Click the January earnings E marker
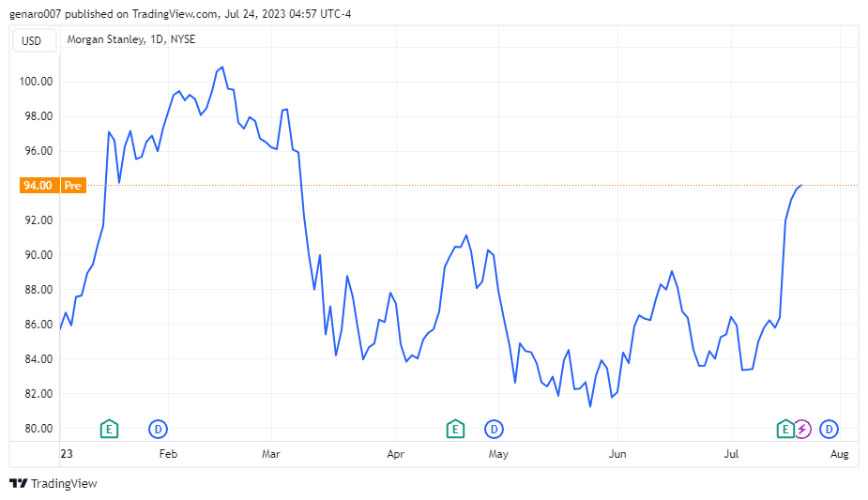Image resolution: width=868 pixels, height=500 pixels. 109,429
